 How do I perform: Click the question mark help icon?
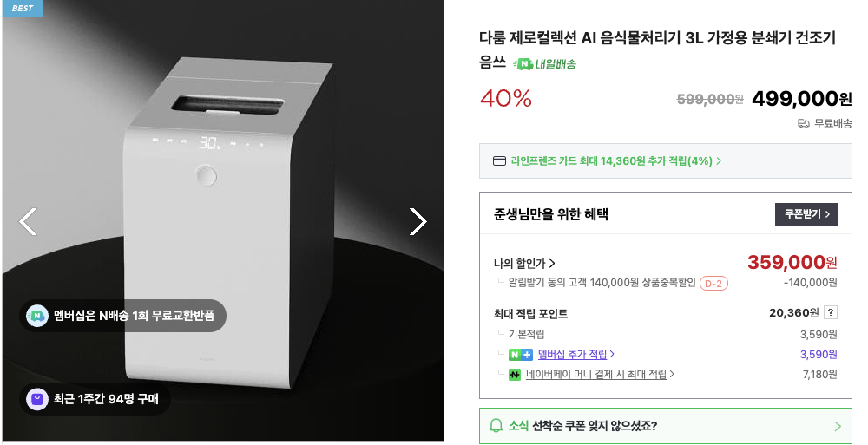point(831,313)
